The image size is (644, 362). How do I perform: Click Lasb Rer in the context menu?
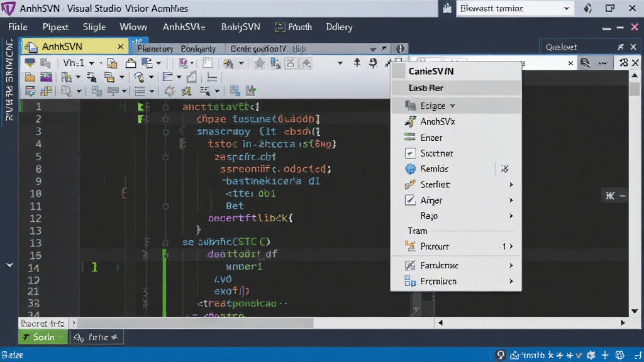click(456, 88)
